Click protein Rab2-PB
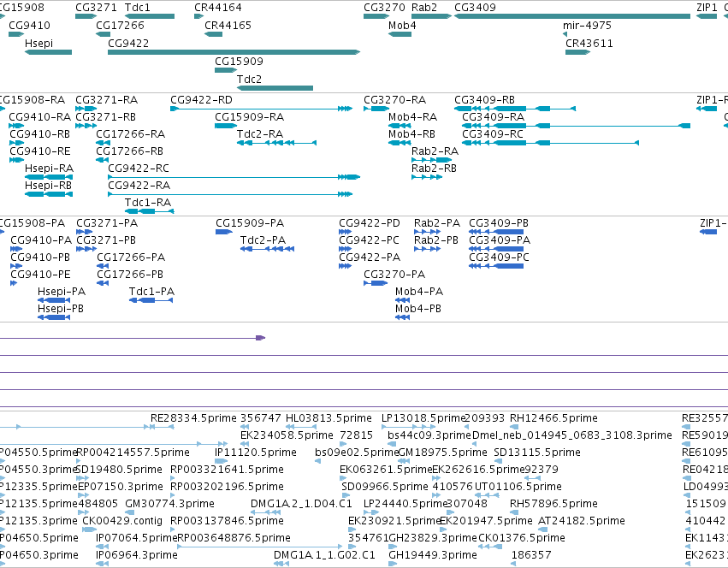728x568 pixels. pos(436,240)
